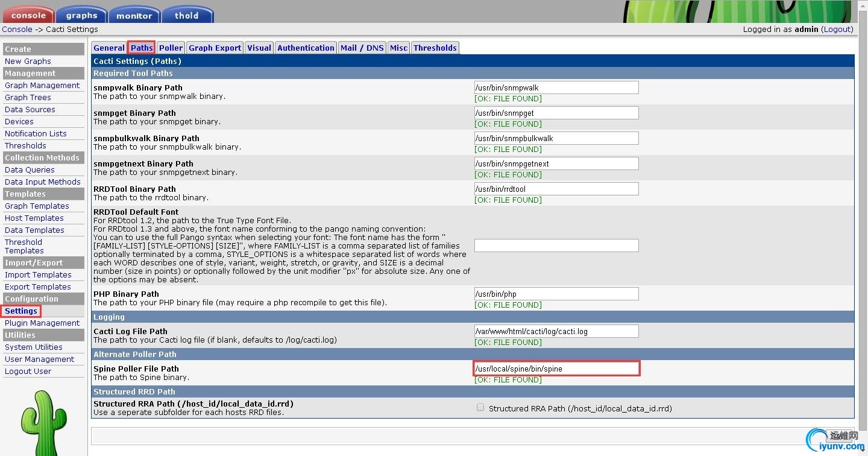The height and width of the screenshot is (456, 868).
Task: Open Settings in sidebar
Action: point(21,311)
